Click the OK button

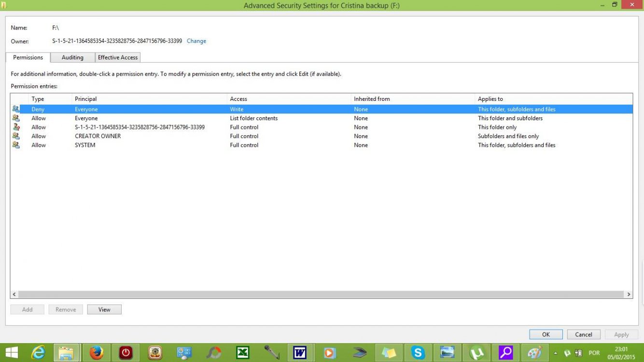point(546,334)
